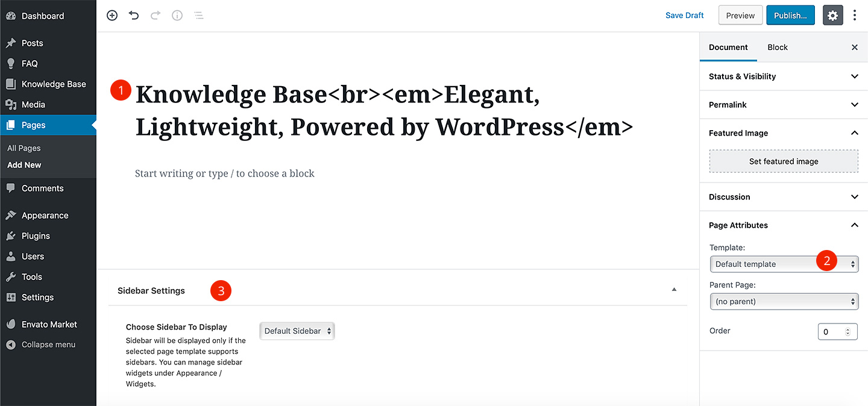Open the content structure info icon
The width and height of the screenshot is (868, 406).
[x=177, y=16]
